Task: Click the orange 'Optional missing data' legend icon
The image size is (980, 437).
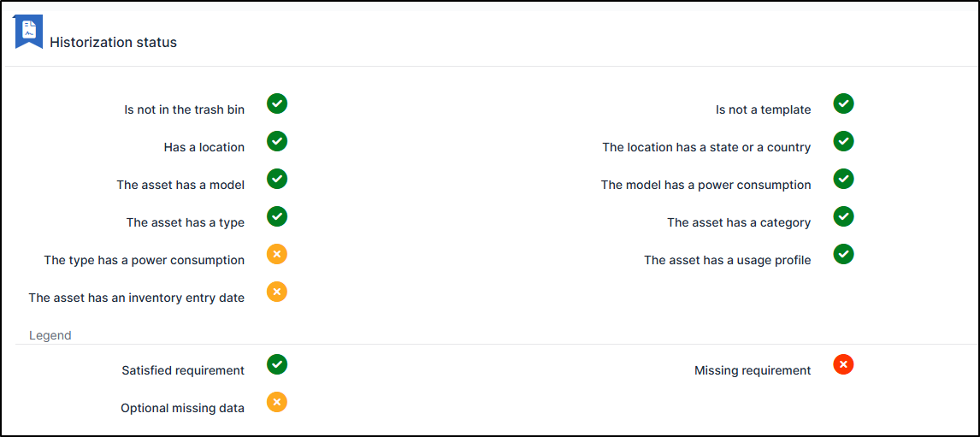Action: pos(276,402)
